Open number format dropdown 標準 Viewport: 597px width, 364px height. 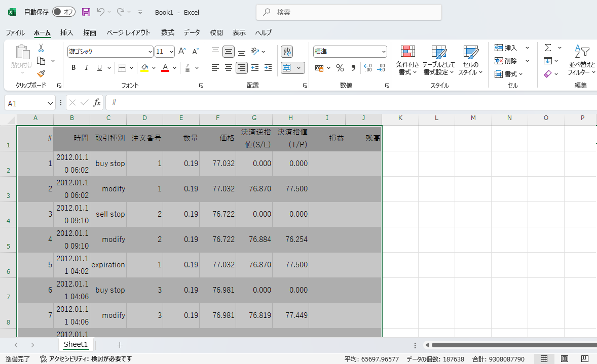[x=384, y=52]
